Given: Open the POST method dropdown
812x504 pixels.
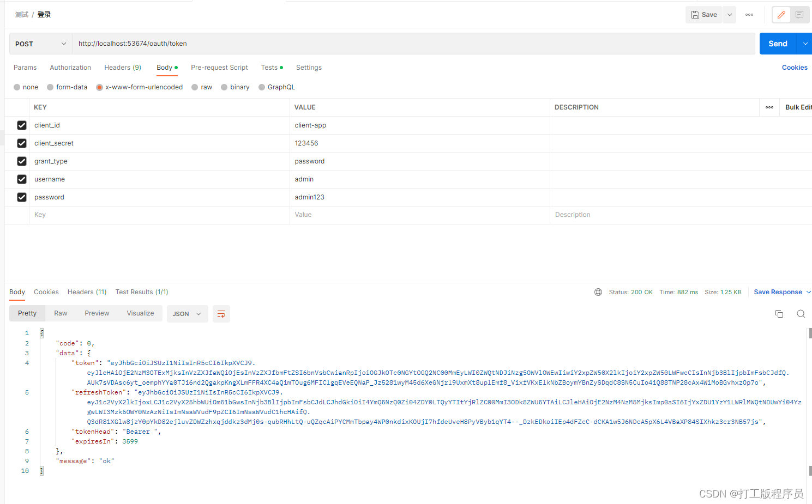Looking at the screenshot, I should point(41,44).
